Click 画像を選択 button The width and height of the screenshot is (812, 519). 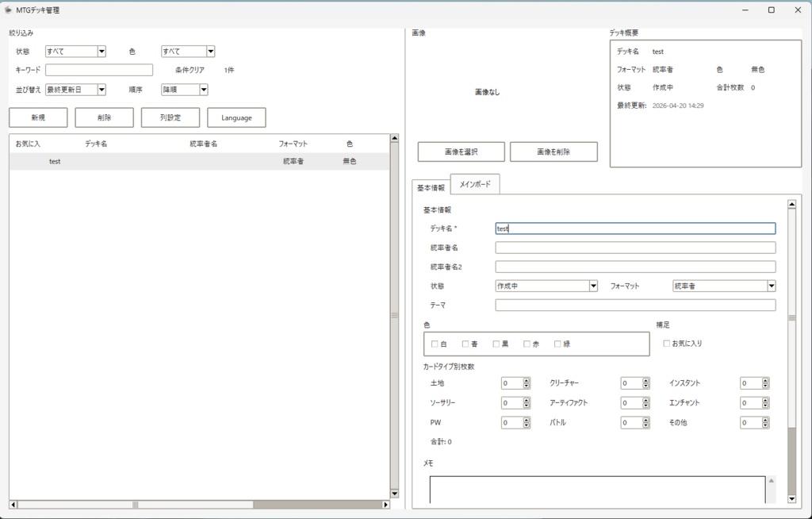pos(462,152)
